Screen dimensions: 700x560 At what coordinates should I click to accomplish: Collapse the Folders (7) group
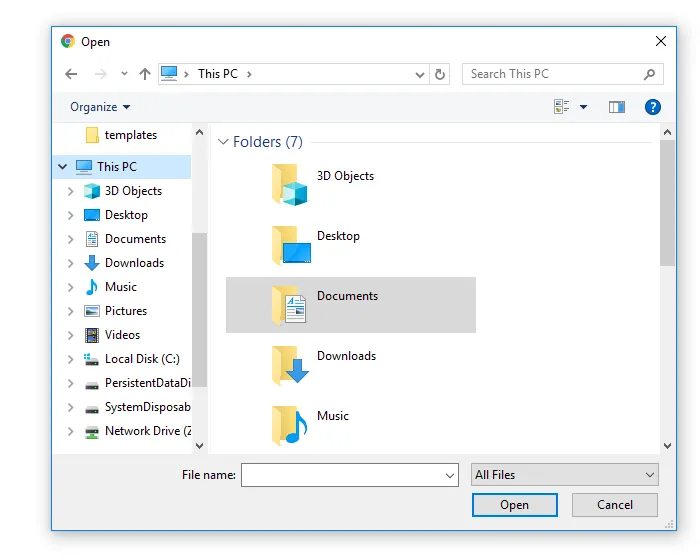[223, 142]
